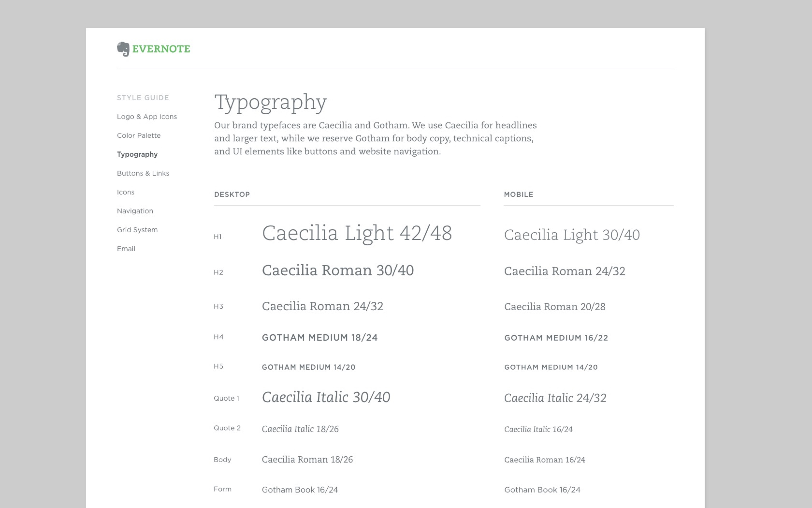
Task: Go to the Grid System page
Action: tap(137, 230)
